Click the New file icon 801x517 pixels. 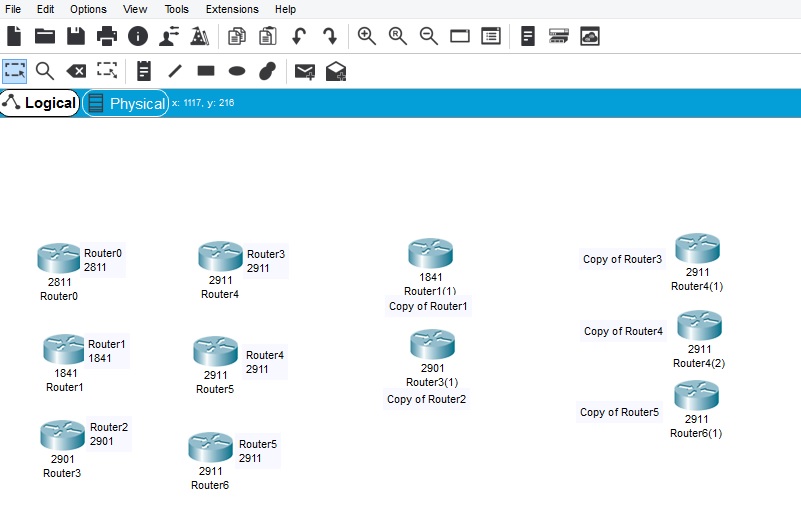click(x=14, y=36)
